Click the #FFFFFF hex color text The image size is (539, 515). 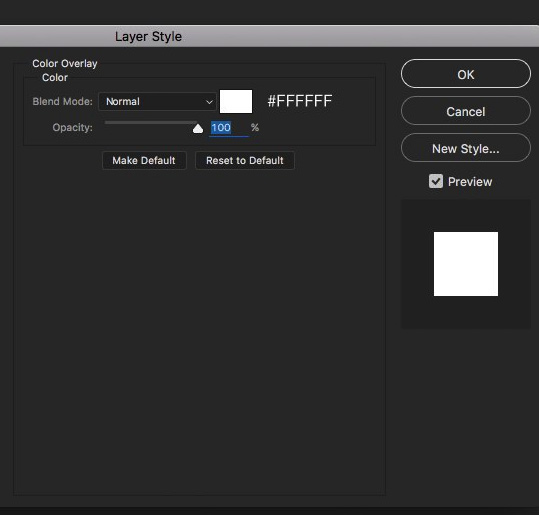[300, 101]
